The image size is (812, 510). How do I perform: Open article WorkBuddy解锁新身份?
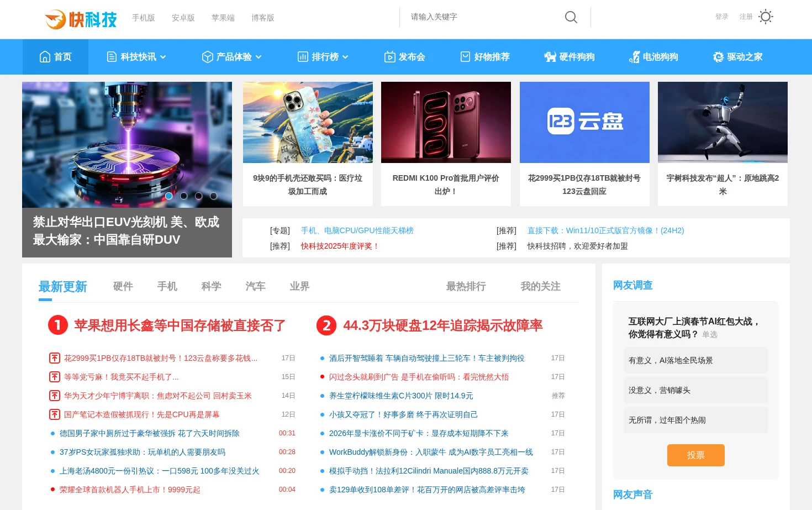click(431, 452)
